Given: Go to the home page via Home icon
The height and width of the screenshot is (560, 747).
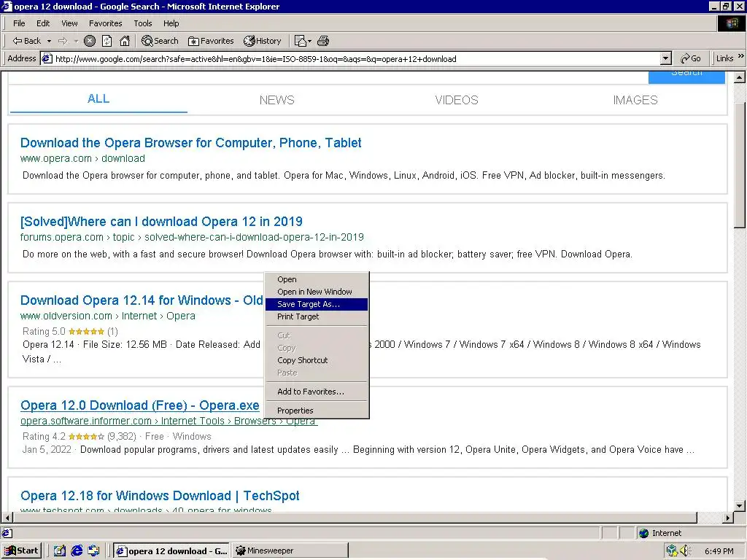Looking at the screenshot, I should coord(125,41).
